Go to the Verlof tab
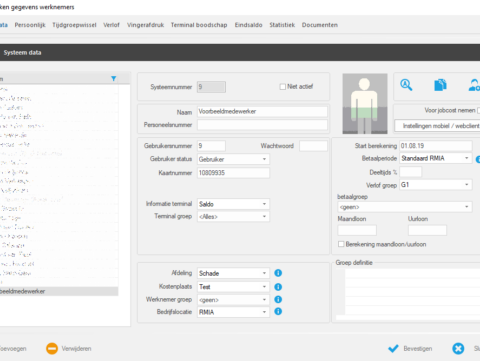 point(111,25)
